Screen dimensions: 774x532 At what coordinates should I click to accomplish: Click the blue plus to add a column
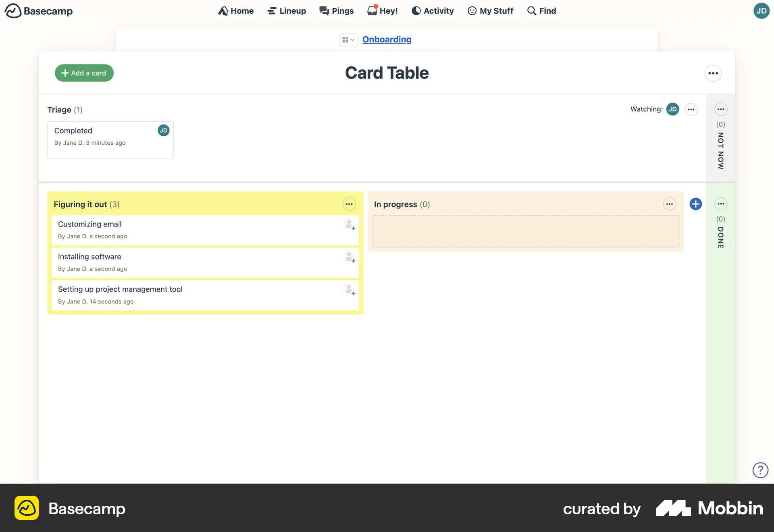[x=695, y=204]
